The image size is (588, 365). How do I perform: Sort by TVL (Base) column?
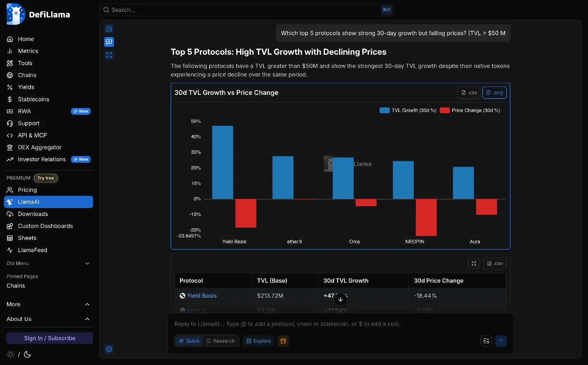(x=285, y=281)
